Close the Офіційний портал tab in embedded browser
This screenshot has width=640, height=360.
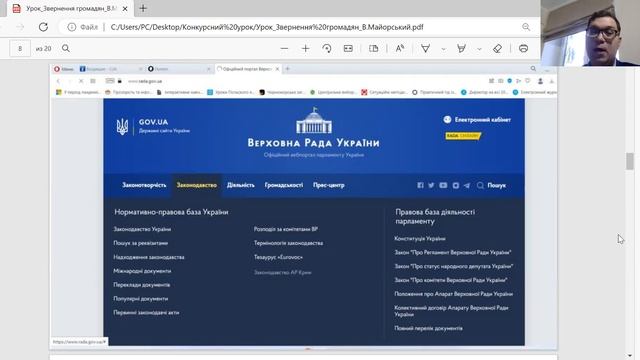(x=277, y=69)
